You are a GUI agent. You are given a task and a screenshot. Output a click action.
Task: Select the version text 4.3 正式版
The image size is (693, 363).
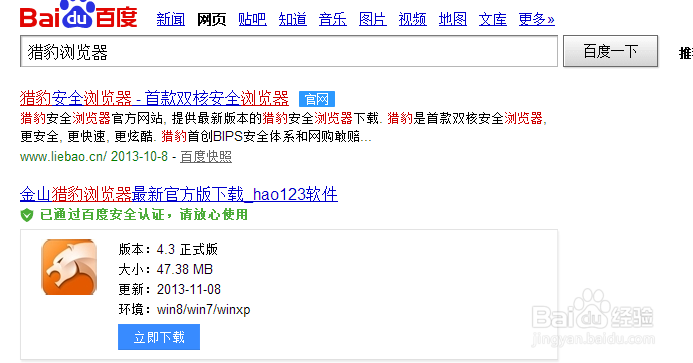coord(187,249)
